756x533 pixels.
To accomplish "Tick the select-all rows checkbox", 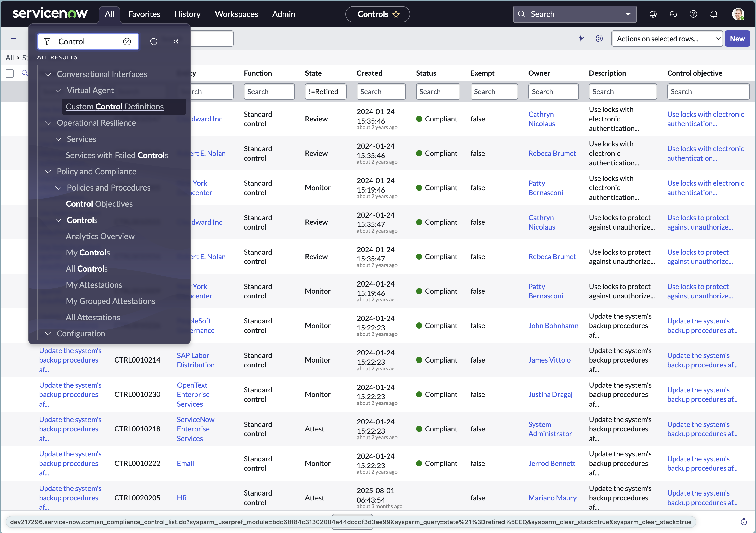I will coord(10,73).
